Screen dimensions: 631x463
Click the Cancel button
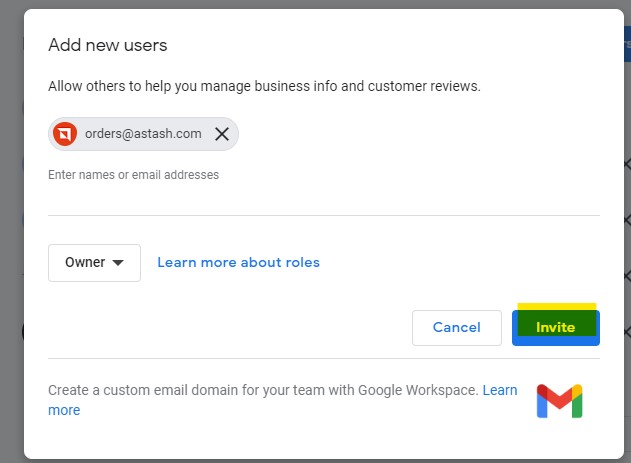[457, 327]
